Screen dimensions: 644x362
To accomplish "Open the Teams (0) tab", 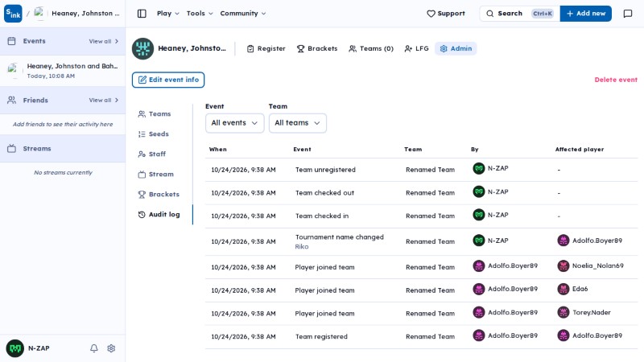I will tap(371, 48).
